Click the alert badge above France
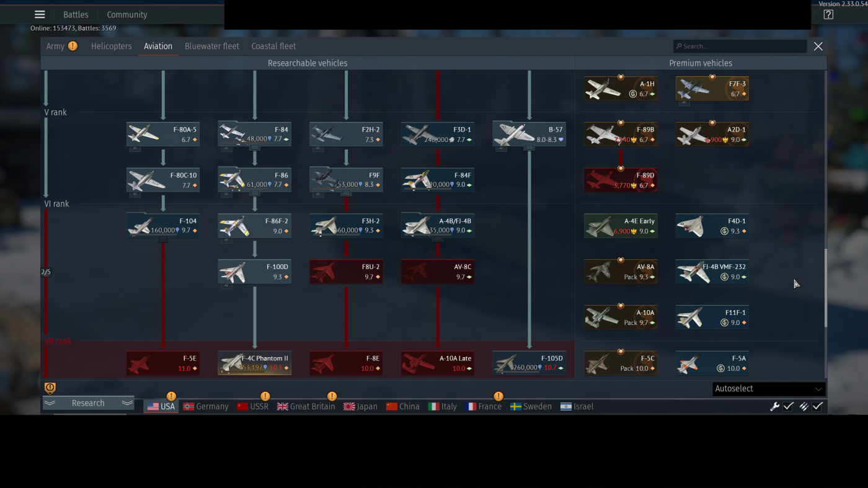The width and height of the screenshot is (868, 488). tap(498, 396)
